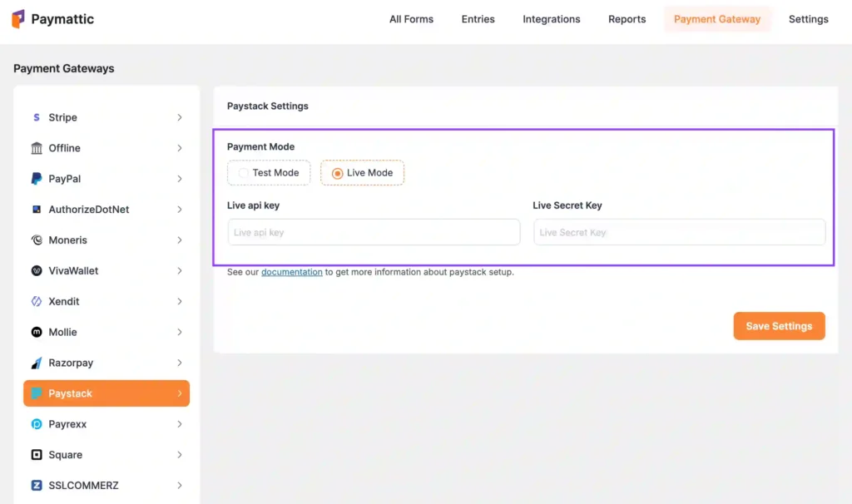The image size is (852, 504).
Task: Select Offline gateway label
Action: [65, 148]
